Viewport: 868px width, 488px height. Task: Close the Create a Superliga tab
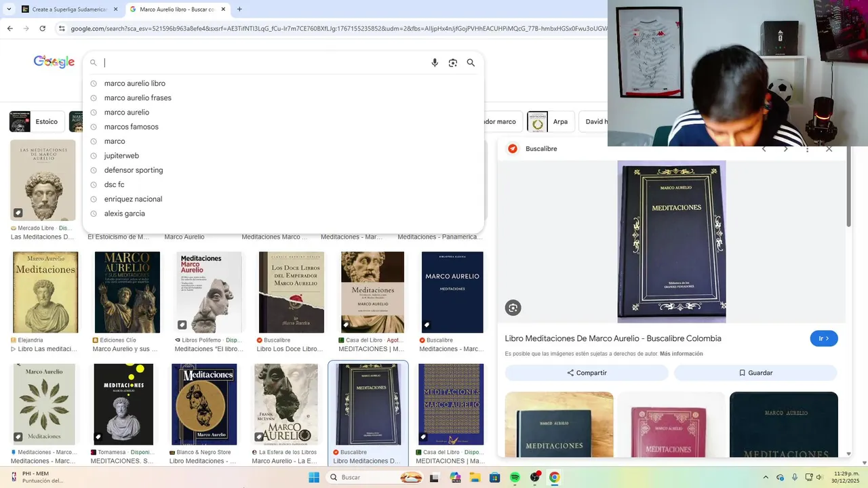(x=115, y=9)
